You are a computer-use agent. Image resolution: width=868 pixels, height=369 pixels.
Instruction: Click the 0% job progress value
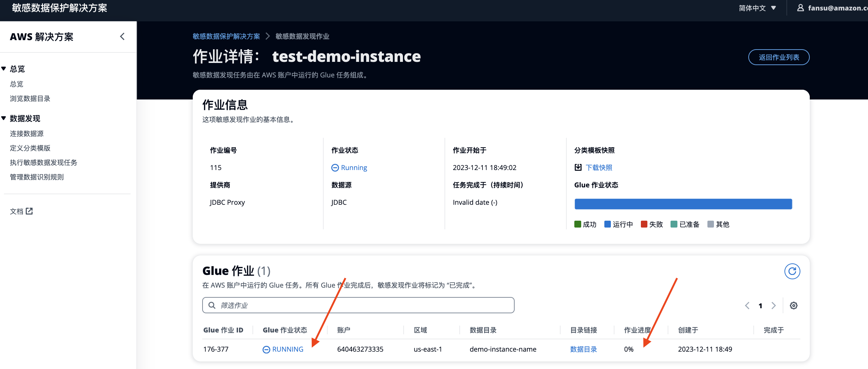tap(629, 349)
